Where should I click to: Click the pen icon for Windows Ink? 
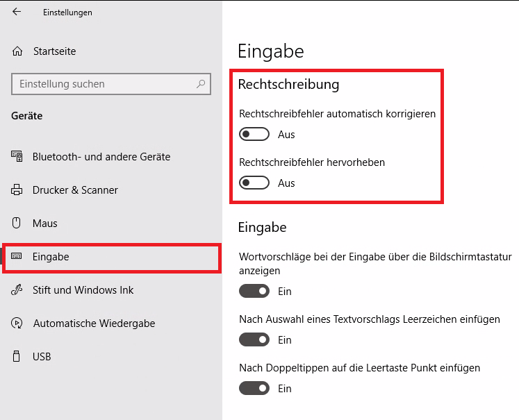(x=17, y=290)
